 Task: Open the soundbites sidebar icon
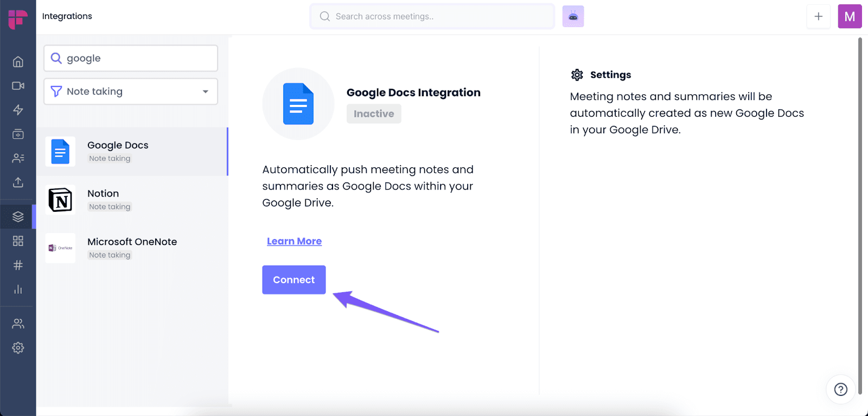[18, 134]
